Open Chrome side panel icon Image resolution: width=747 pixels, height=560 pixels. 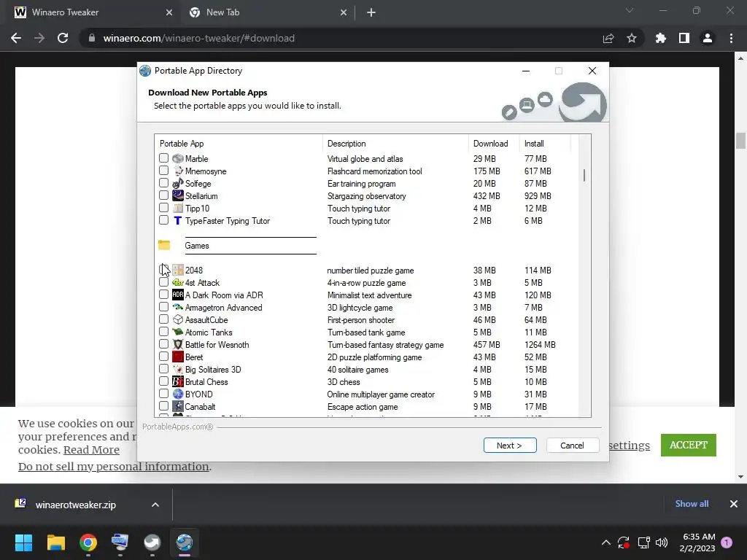(684, 38)
